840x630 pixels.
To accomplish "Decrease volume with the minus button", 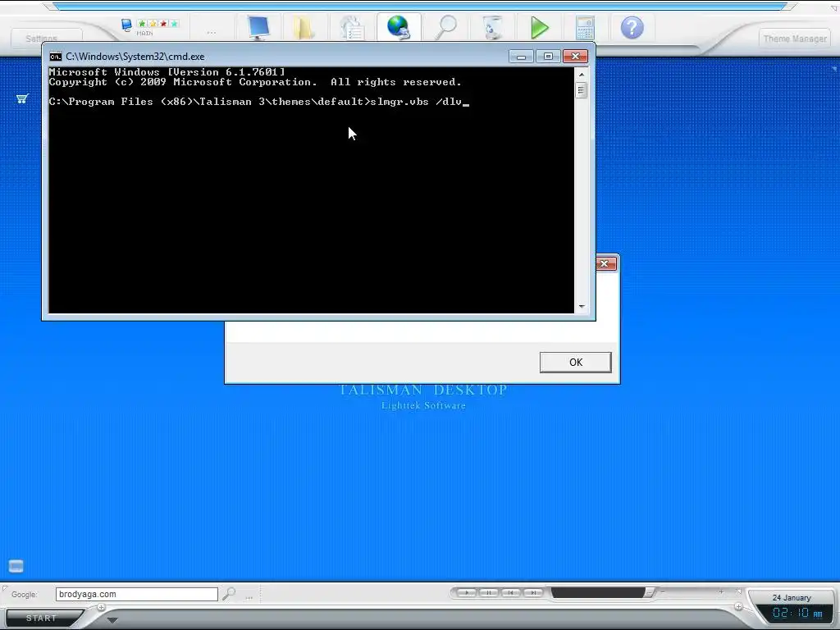I will (663, 592).
